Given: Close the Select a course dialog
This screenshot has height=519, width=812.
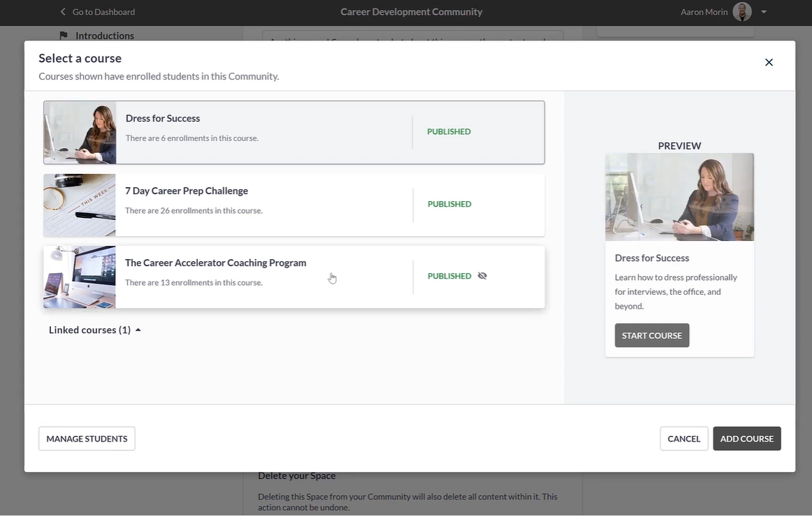Looking at the screenshot, I should 769,62.
